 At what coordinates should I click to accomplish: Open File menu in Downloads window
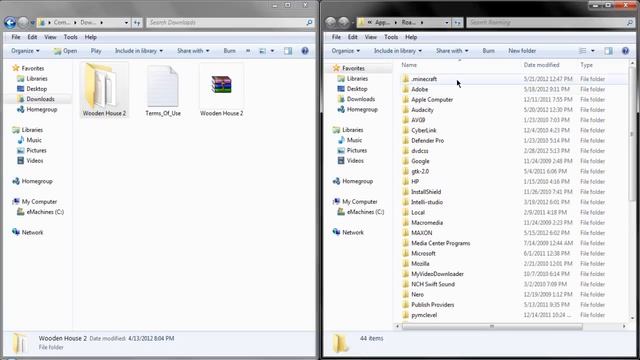point(16,37)
